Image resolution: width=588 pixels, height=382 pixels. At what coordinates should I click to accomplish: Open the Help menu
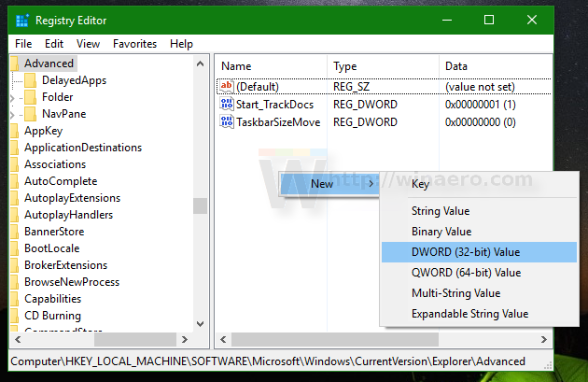pyautogui.click(x=181, y=44)
